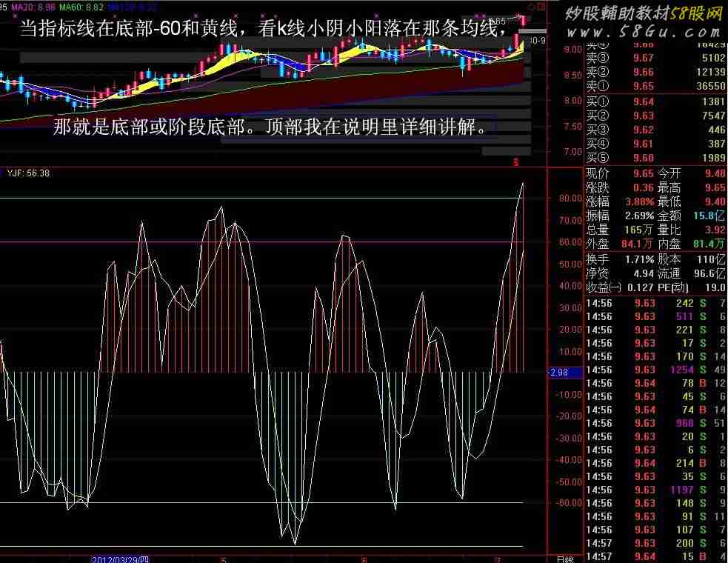
Task: Select the tick trade with volume 968
Action: 655,423
